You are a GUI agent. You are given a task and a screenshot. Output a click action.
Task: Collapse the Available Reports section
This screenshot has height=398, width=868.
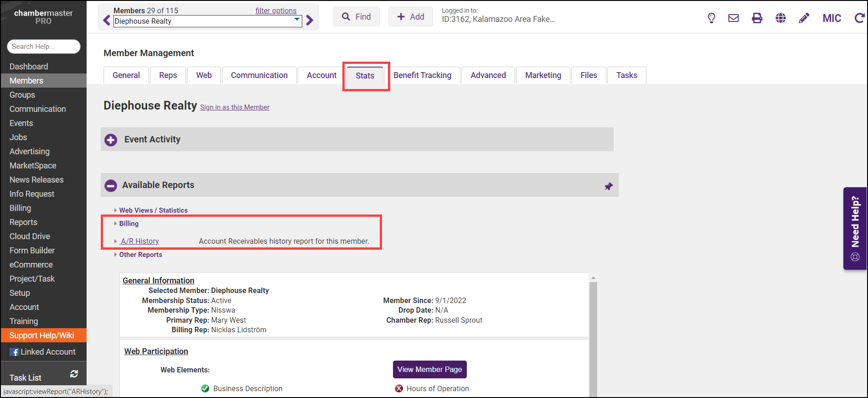coord(111,185)
